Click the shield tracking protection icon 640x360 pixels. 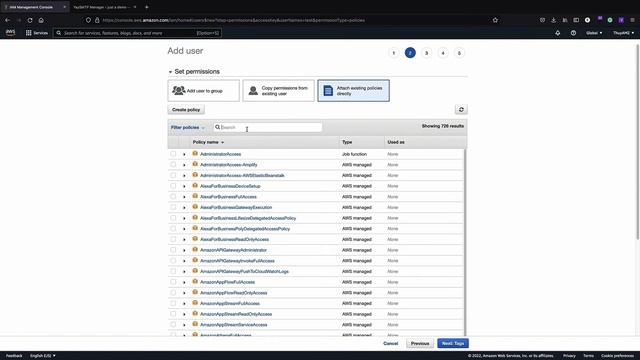click(x=88, y=20)
